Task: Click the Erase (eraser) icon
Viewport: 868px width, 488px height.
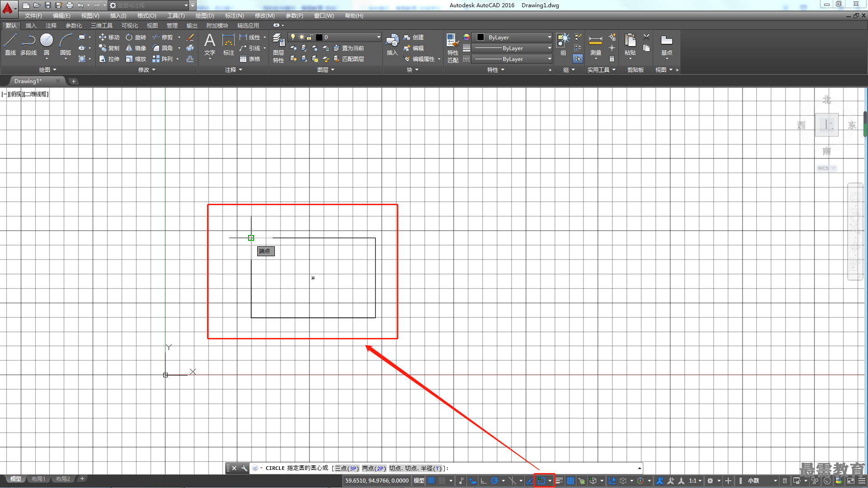Action: 190,38
